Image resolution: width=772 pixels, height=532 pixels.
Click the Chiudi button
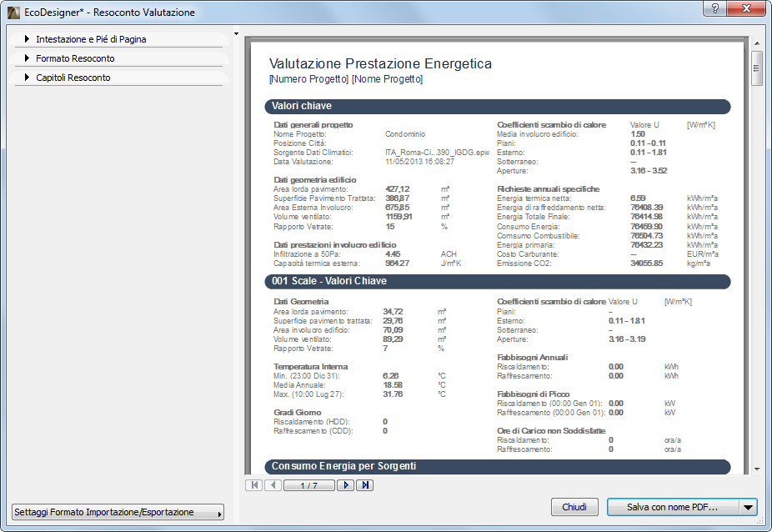(x=574, y=507)
